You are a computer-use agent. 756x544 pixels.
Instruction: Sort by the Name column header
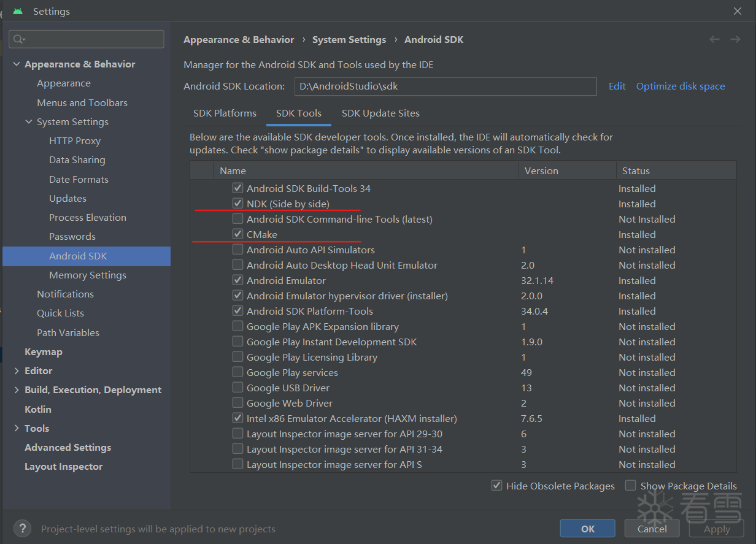pyautogui.click(x=366, y=171)
